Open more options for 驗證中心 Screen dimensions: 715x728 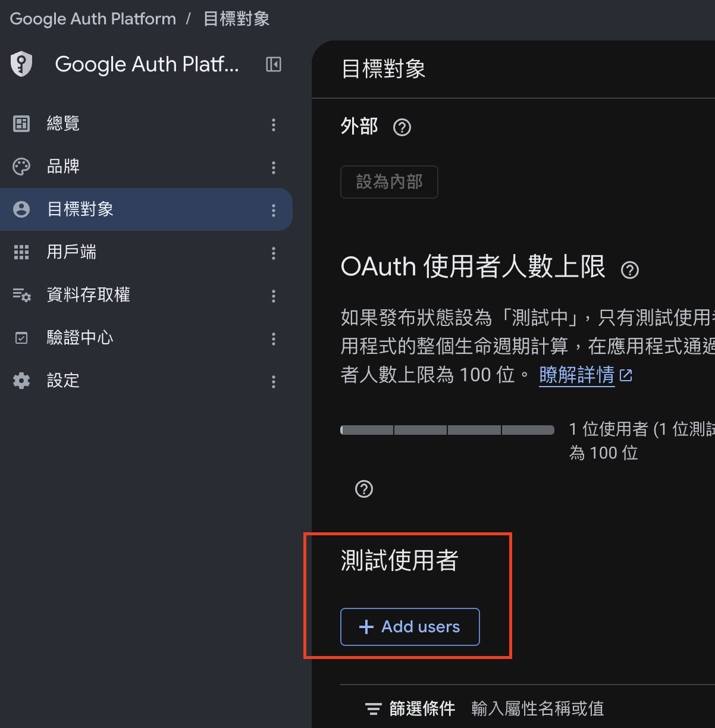click(274, 338)
